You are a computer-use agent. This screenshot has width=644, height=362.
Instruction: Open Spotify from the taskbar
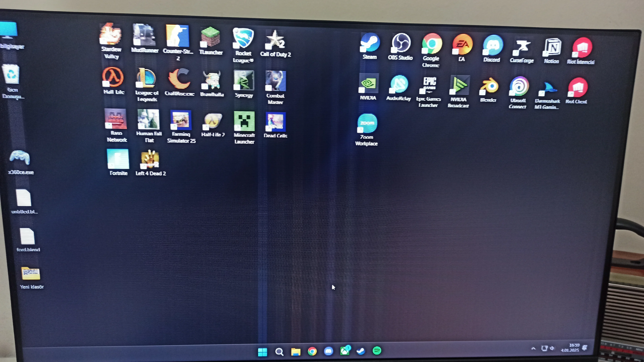pos(377,350)
